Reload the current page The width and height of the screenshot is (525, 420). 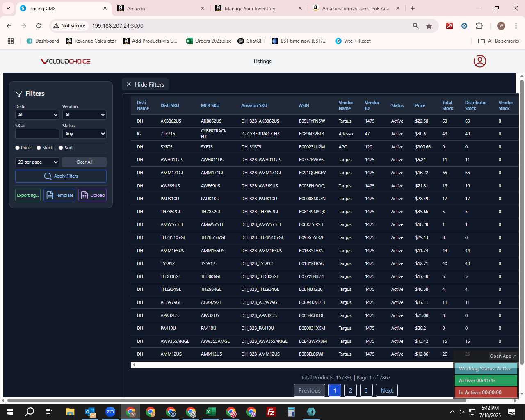(x=39, y=26)
